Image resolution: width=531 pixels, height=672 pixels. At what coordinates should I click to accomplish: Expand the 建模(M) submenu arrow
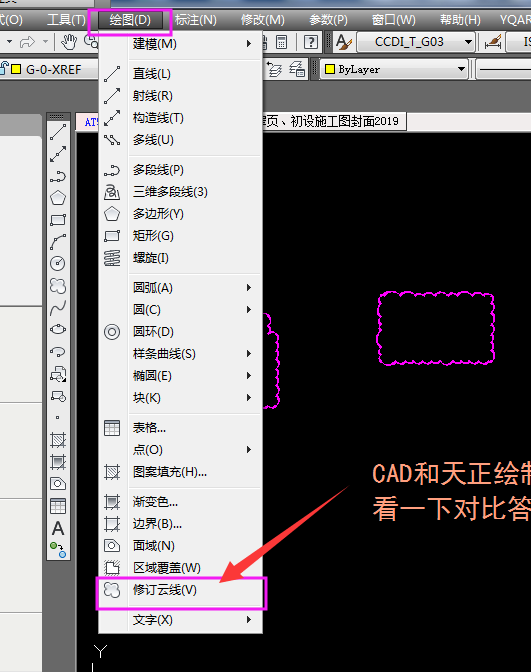[x=249, y=44]
